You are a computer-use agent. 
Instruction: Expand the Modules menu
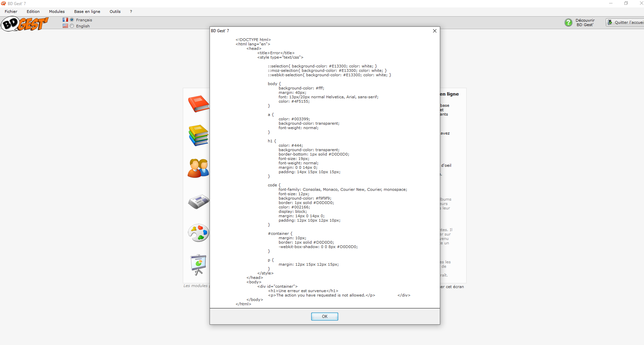57,12
